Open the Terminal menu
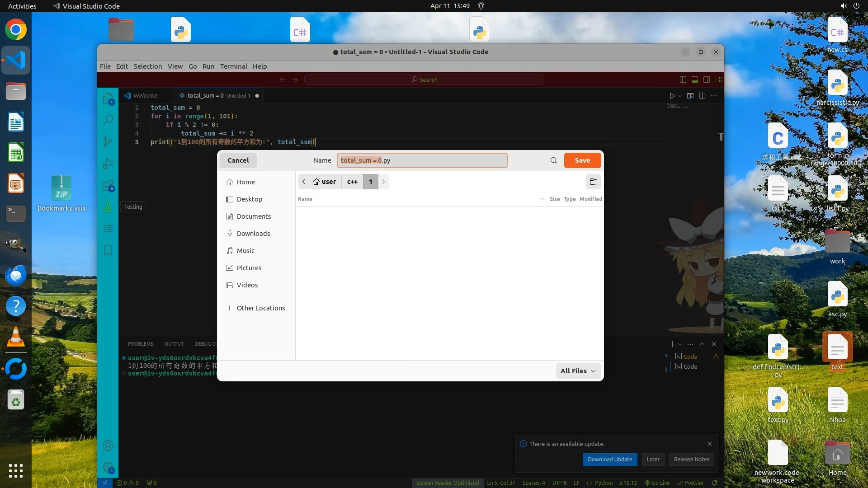The height and width of the screenshot is (488, 868). point(233,66)
